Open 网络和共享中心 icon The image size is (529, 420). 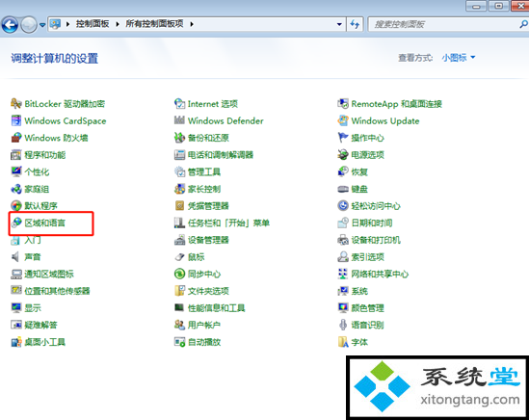(343, 274)
